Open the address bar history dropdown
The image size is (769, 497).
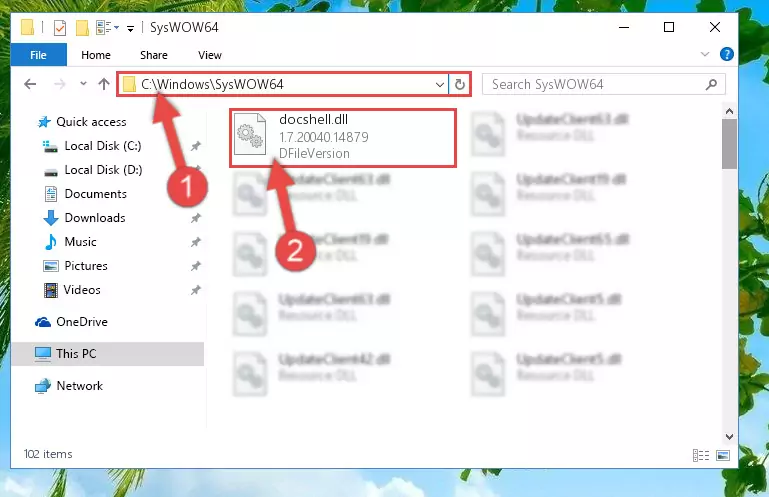(x=439, y=85)
